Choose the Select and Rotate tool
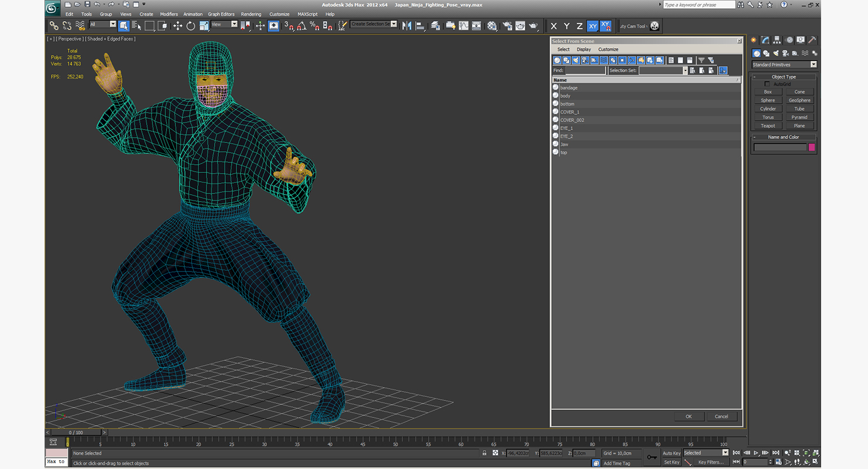This screenshot has width=868, height=469. tap(191, 26)
